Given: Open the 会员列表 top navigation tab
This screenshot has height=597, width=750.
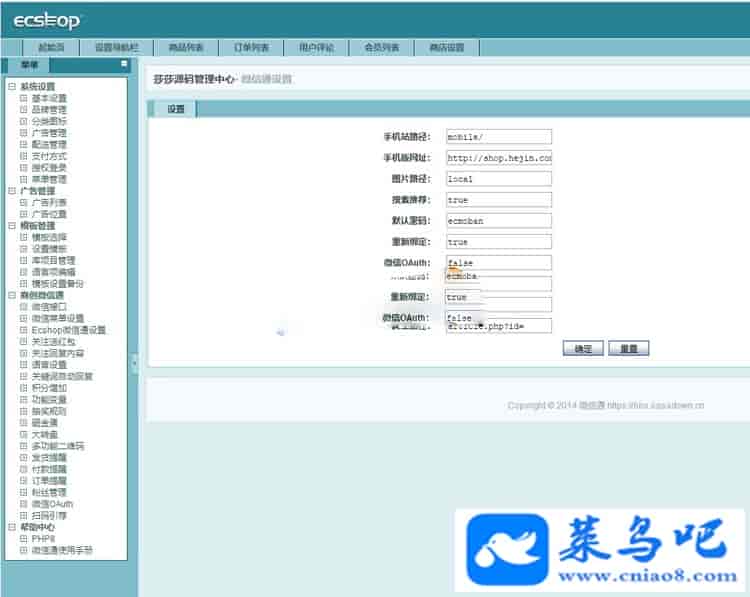Looking at the screenshot, I should point(381,47).
